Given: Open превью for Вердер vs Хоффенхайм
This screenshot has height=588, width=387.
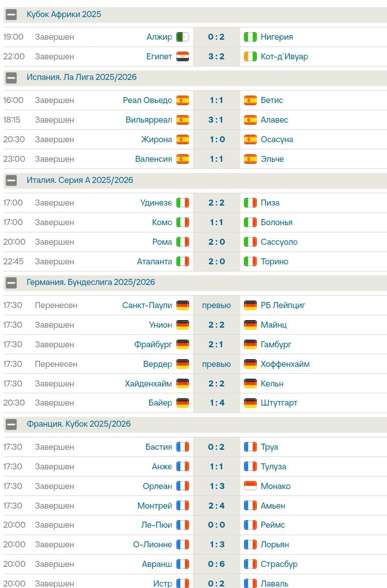Looking at the screenshot, I should point(216,364).
